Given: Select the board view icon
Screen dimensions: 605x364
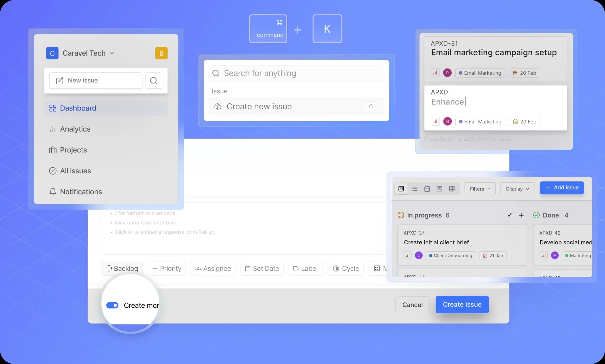Looking at the screenshot, I should 401,189.
